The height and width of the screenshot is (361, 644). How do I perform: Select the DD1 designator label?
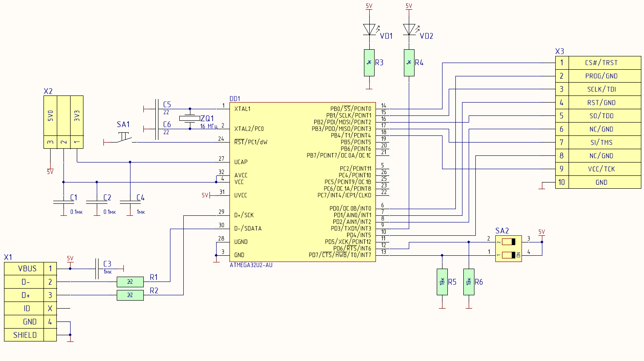point(235,99)
